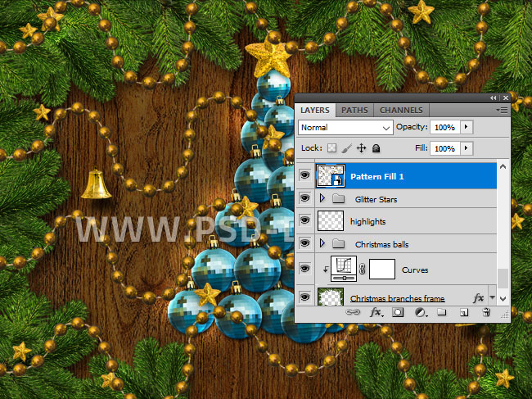Hide the Pattern Fill 1 layer
The width and height of the screenshot is (532, 399).
[304, 175]
